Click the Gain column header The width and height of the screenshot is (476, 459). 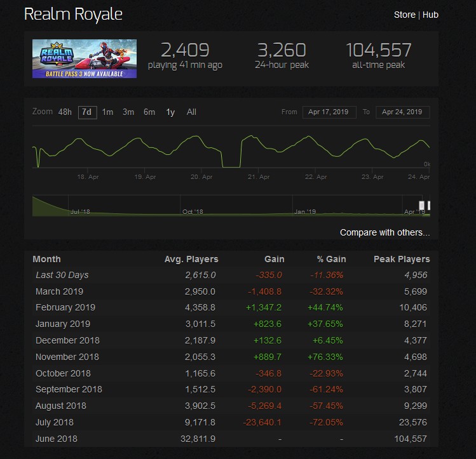(x=274, y=259)
